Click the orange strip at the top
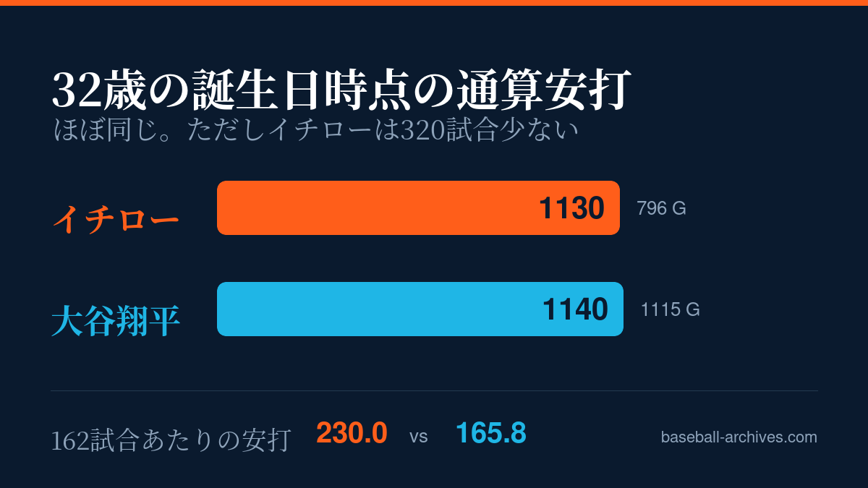 point(434,3)
